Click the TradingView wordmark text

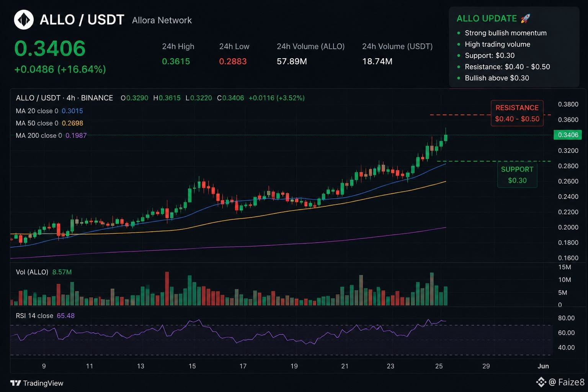43,383
